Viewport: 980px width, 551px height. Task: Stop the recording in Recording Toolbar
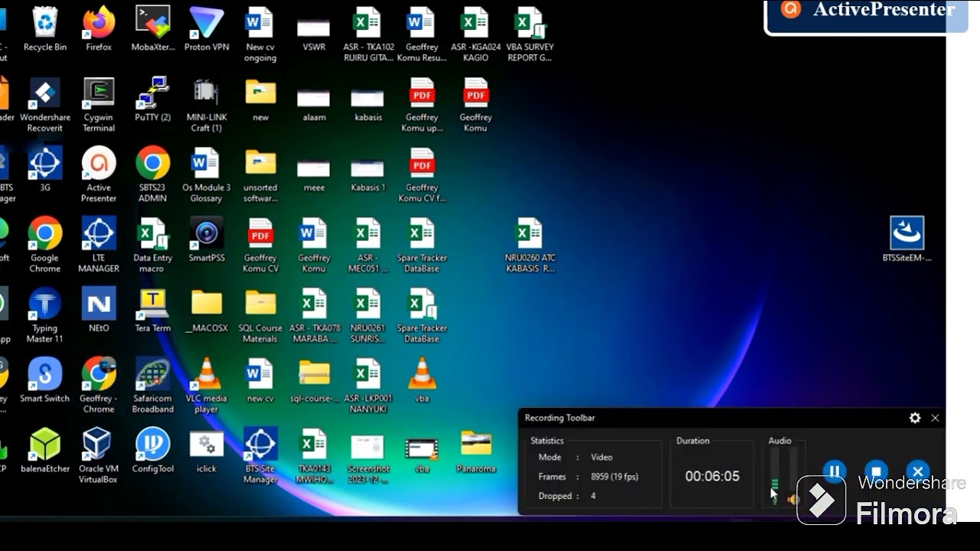(x=876, y=471)
